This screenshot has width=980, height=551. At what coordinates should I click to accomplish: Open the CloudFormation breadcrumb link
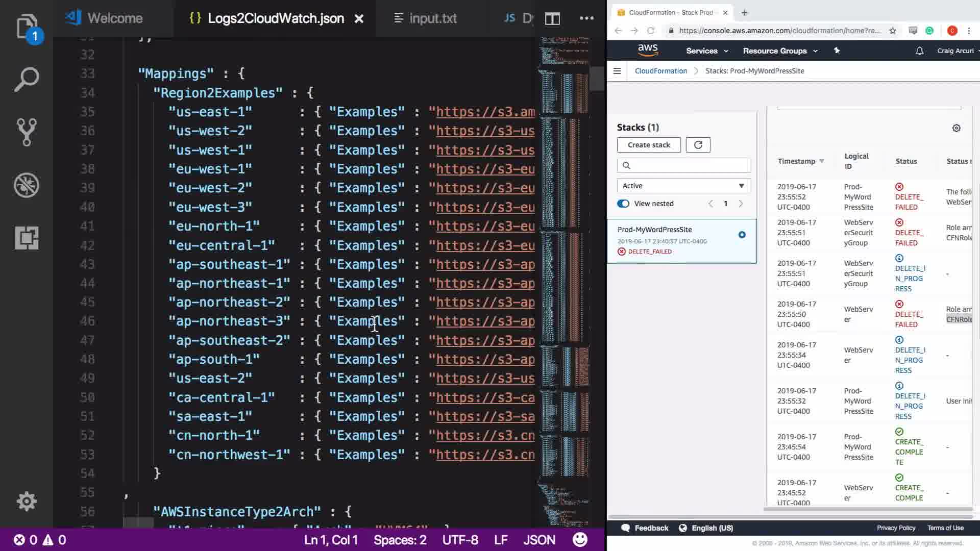[x=660, y=71]
